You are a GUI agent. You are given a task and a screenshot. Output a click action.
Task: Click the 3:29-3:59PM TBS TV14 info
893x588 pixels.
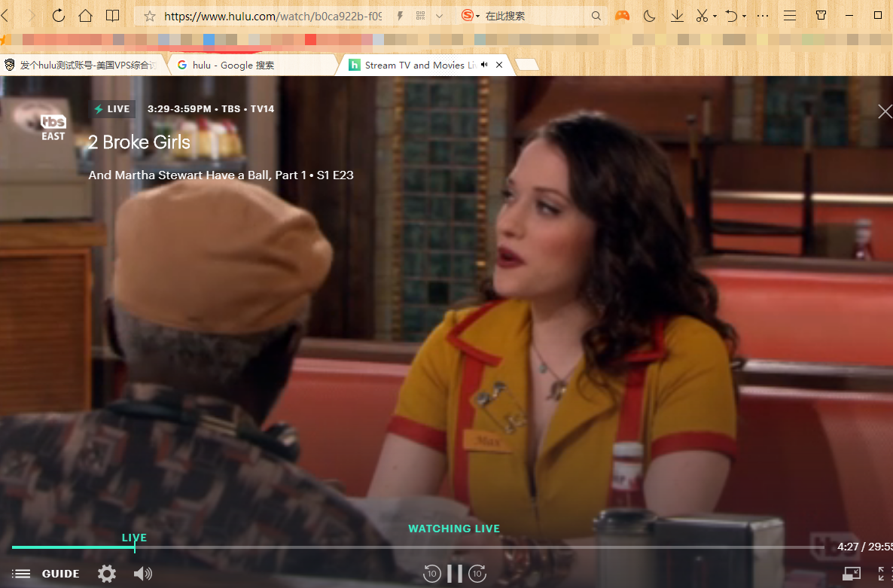click(x=211, y=108)
